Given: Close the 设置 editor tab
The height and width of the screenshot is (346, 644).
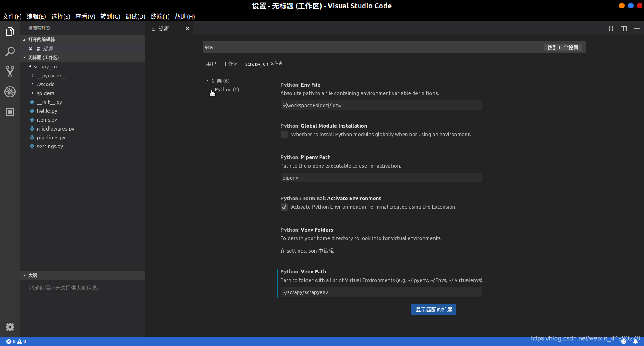Looking at the screenshot, I should click(188, 29).
